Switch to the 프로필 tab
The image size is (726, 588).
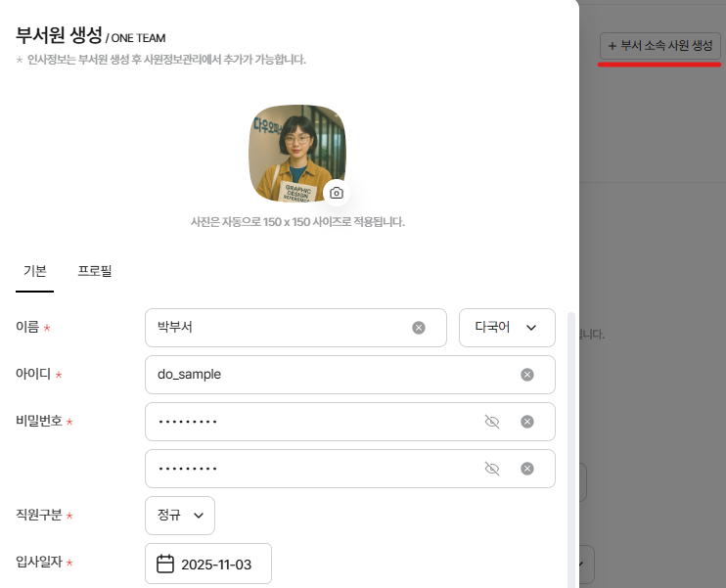pos(95,271)
